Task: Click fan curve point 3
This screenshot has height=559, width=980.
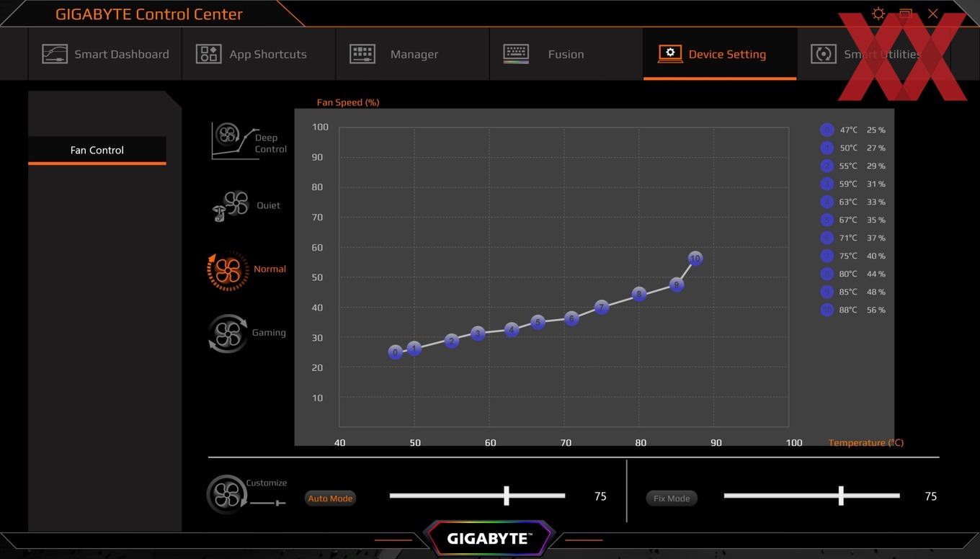Action: tap(478, 334)
